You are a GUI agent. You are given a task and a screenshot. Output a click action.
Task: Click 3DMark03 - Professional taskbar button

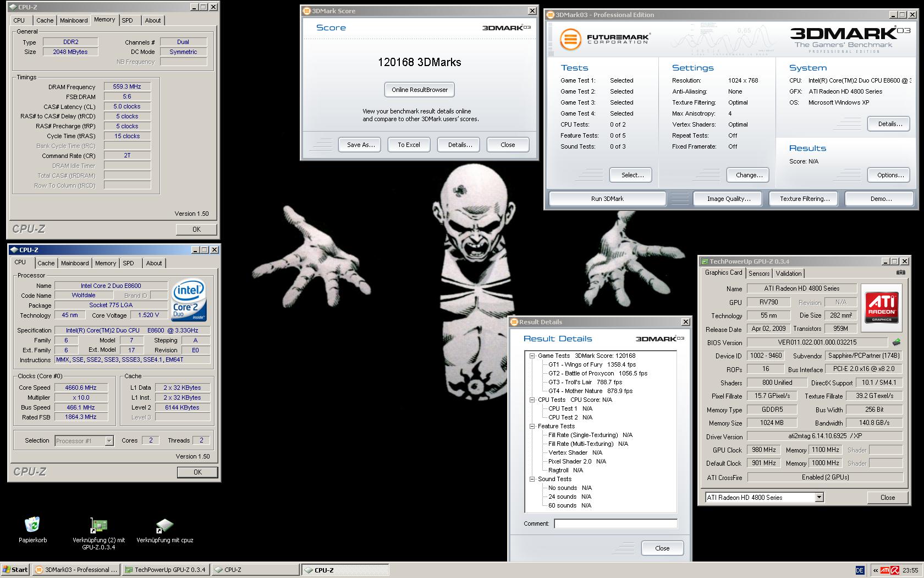76,570
